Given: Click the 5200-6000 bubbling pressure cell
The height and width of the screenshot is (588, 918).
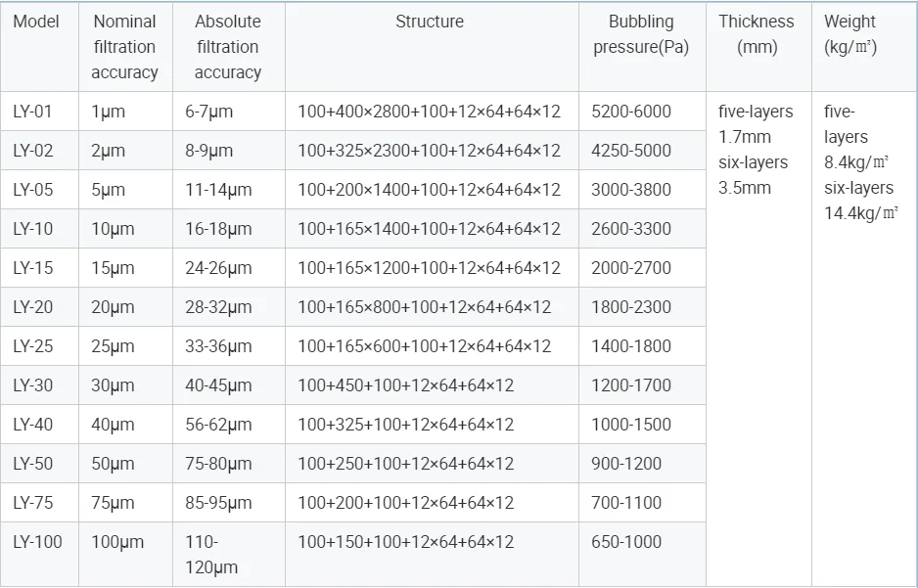Looking at the screenshot, I should pyautogui.click(x=631, y=112).
